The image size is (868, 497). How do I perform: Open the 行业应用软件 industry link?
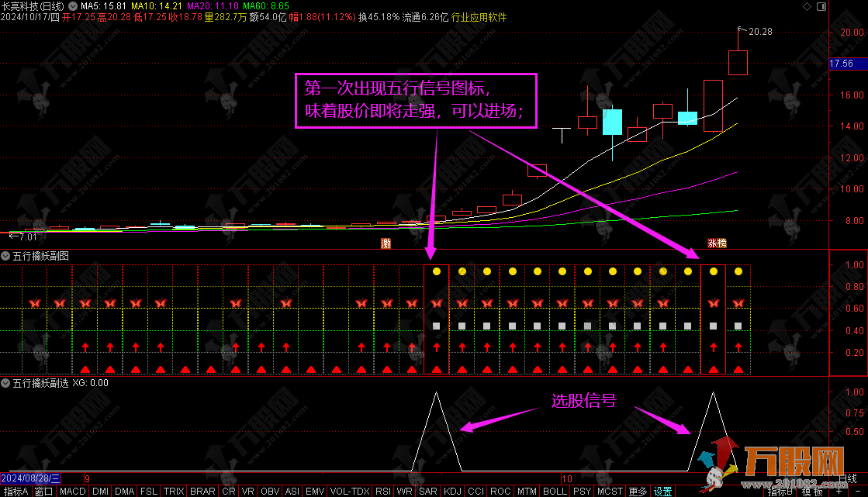[479, 17]
